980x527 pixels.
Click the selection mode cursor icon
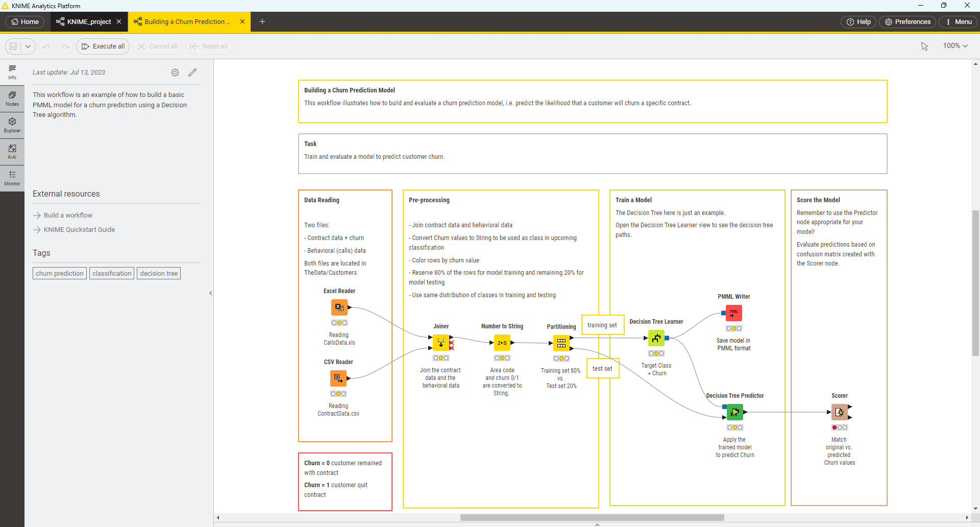tap(924, 46)
